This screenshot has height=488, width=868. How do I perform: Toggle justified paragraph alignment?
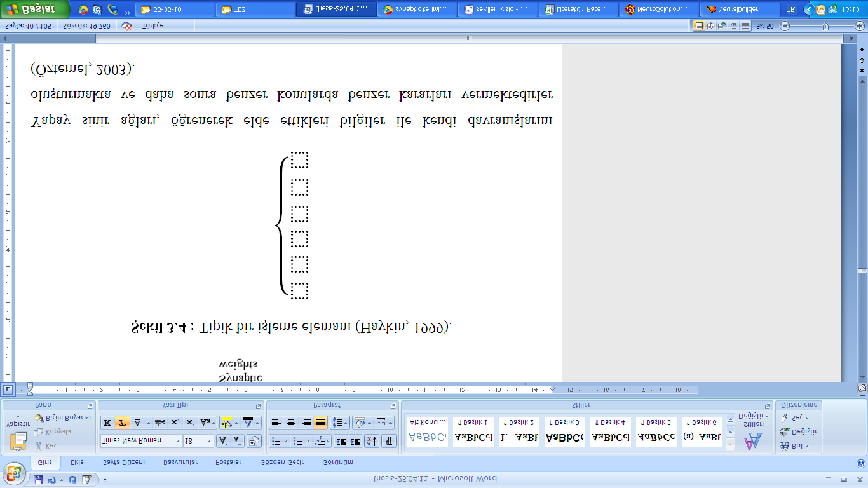(321, 423)
